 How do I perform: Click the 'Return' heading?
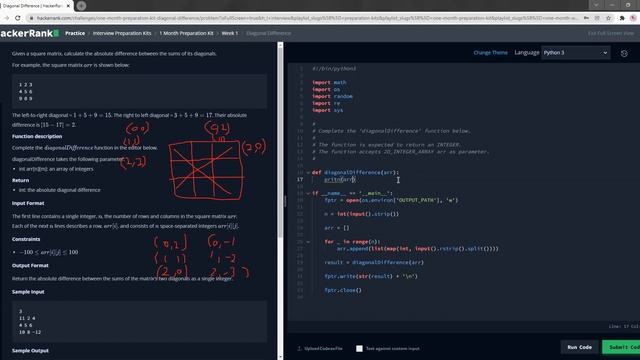pyautogui.click(x=20, y=180)
